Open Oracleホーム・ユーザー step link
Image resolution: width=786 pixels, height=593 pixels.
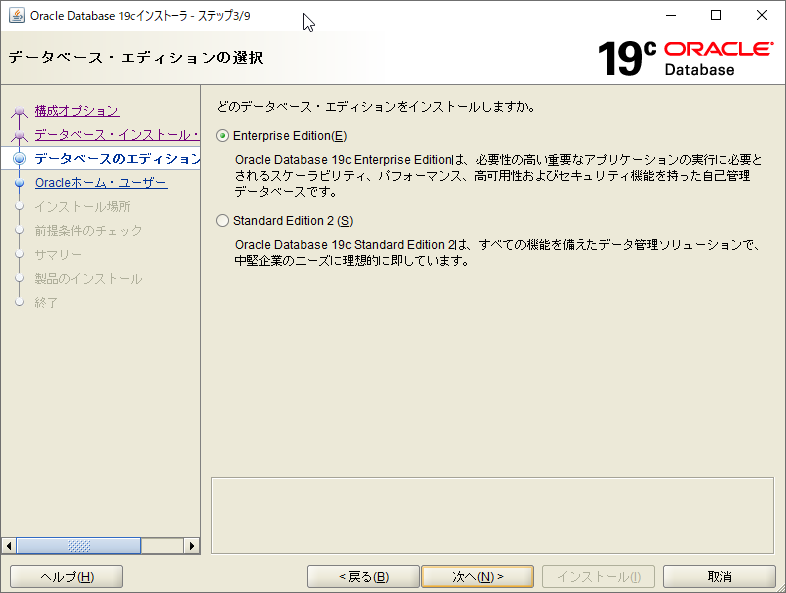click(101, 183)
